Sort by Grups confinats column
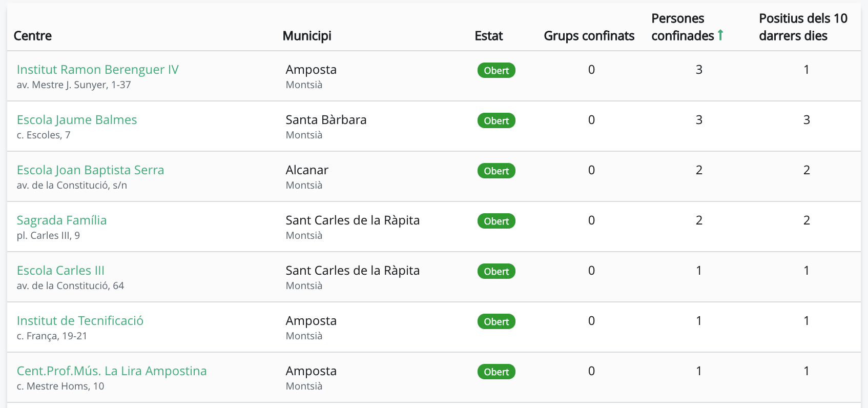The width and height of the screenshot is (868, 408). click(589, 36)
